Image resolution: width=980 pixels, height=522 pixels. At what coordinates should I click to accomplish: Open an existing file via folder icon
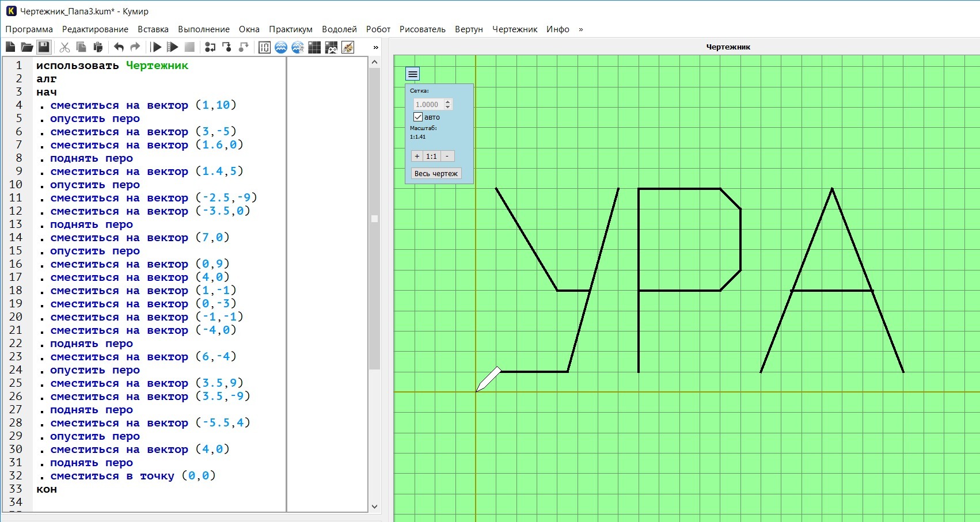tap(27, 47)
